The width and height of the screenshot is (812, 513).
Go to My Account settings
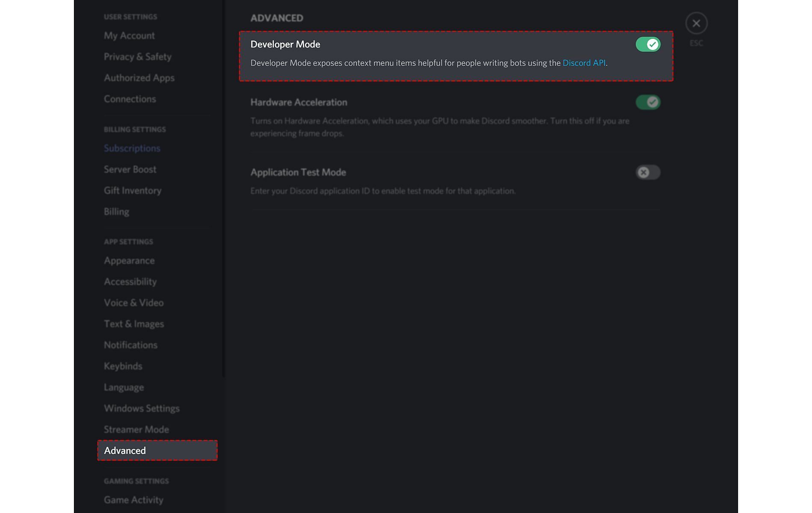tap(129, 36)
